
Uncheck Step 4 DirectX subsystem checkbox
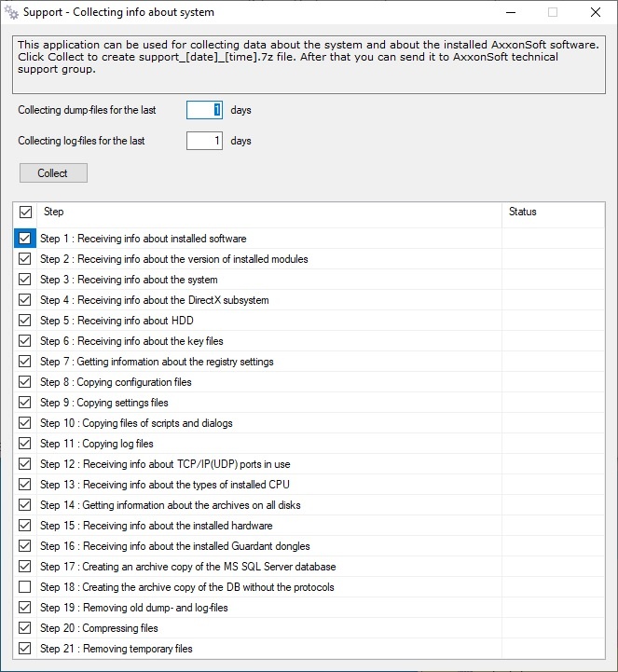[25, 300]
